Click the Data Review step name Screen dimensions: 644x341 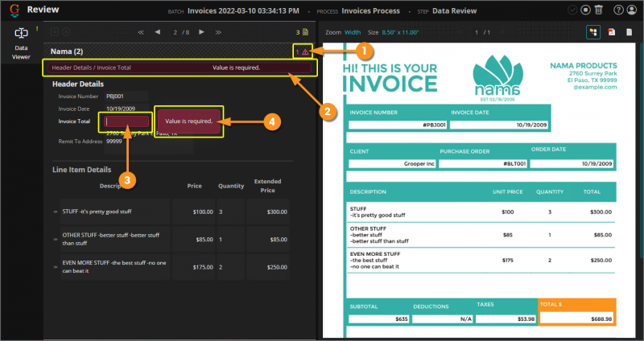tap(454, 11)
